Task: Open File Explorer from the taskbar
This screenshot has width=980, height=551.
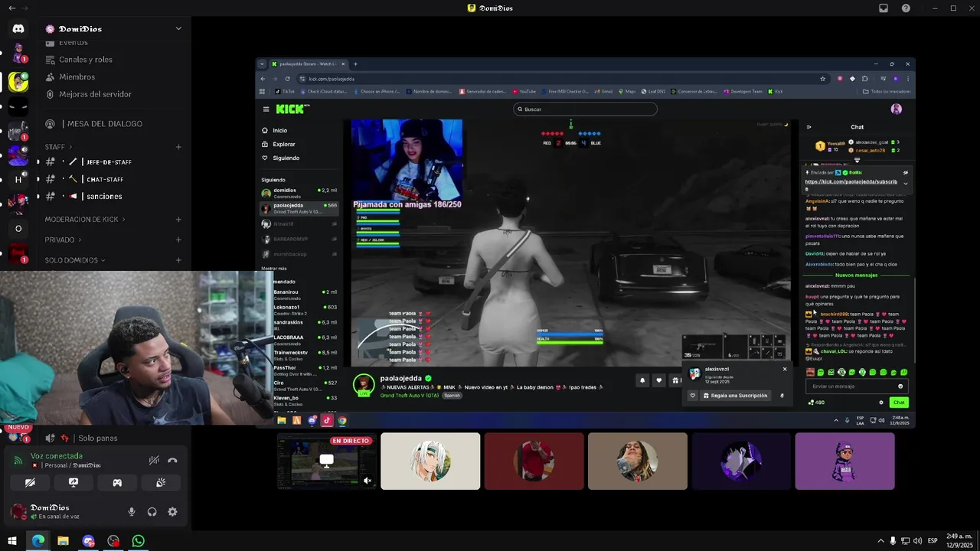Action: click(63, 541)
